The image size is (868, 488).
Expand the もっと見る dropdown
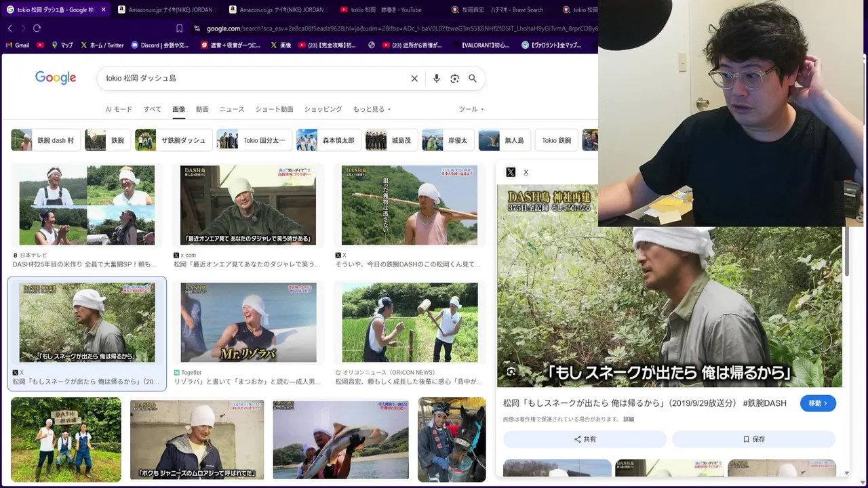pos(372,109)
